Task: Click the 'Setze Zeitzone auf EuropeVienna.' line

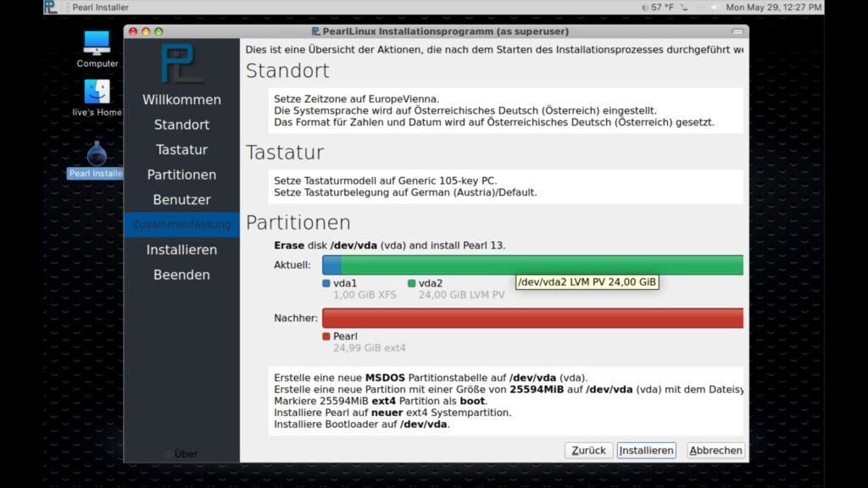Action: (x=356, y=99)
